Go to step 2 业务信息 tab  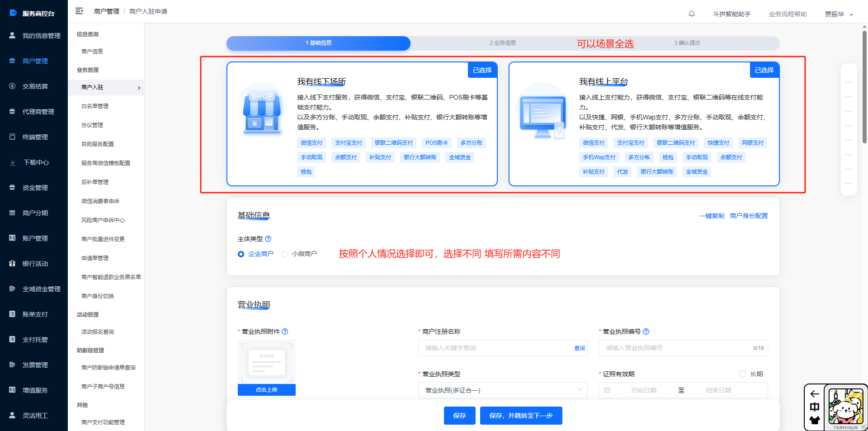502,43
